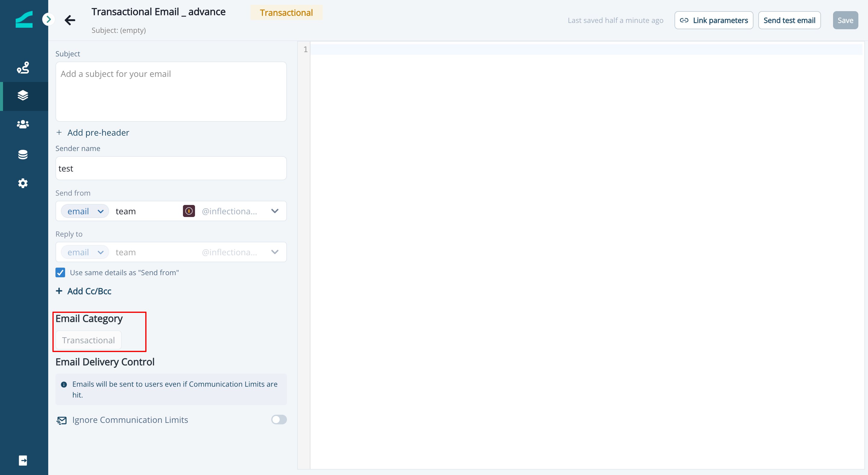The image size is (868, 475).
Task: Click the Transactional tag beside title
Action: click(x=286, y=12)
